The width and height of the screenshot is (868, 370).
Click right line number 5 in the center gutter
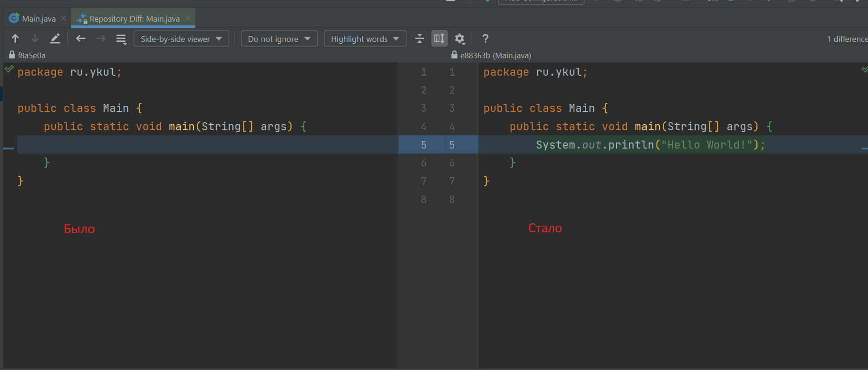[452, 145]
